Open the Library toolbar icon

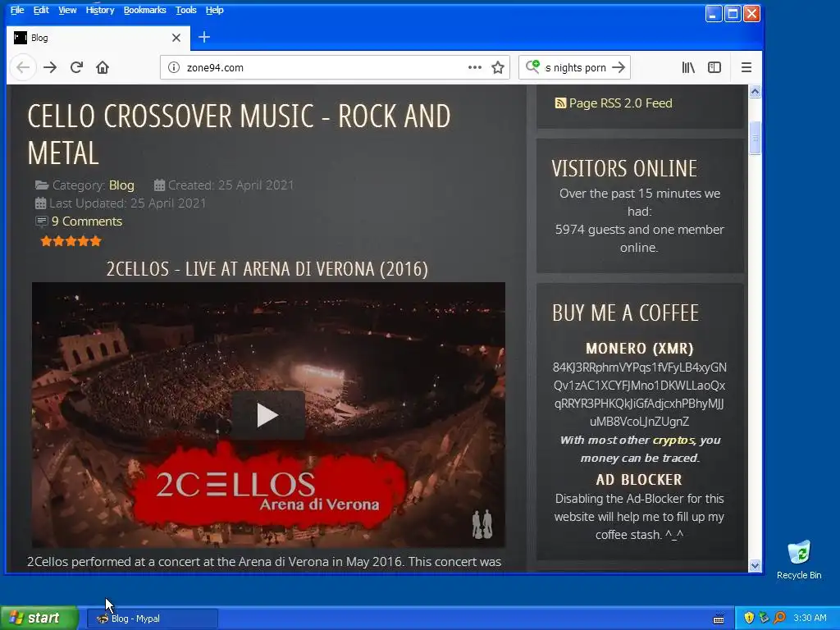tap(688, 67)
